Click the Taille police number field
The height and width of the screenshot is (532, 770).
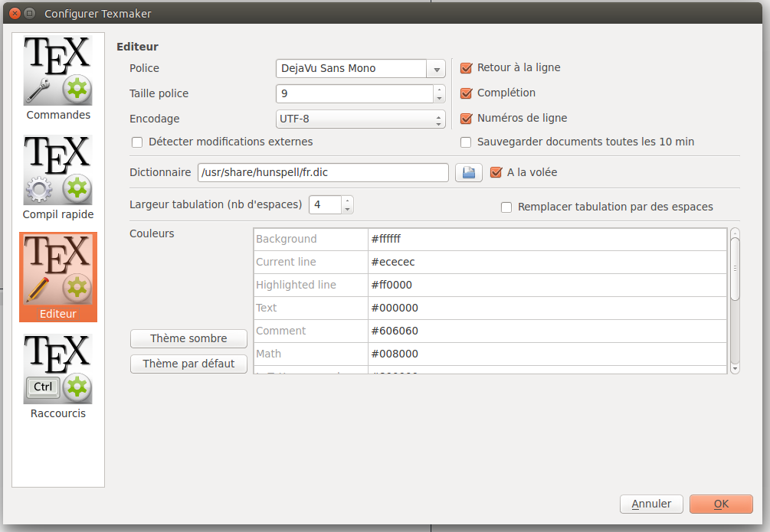(355, 93)
